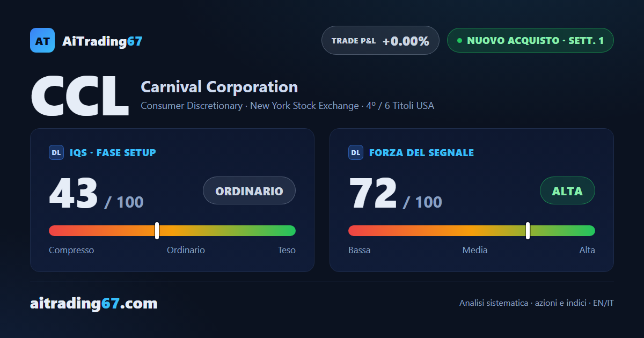Click the FORZA DEL SEGNALE heading
This screenshot has height=338, width=644.
[x=421, y=153]
